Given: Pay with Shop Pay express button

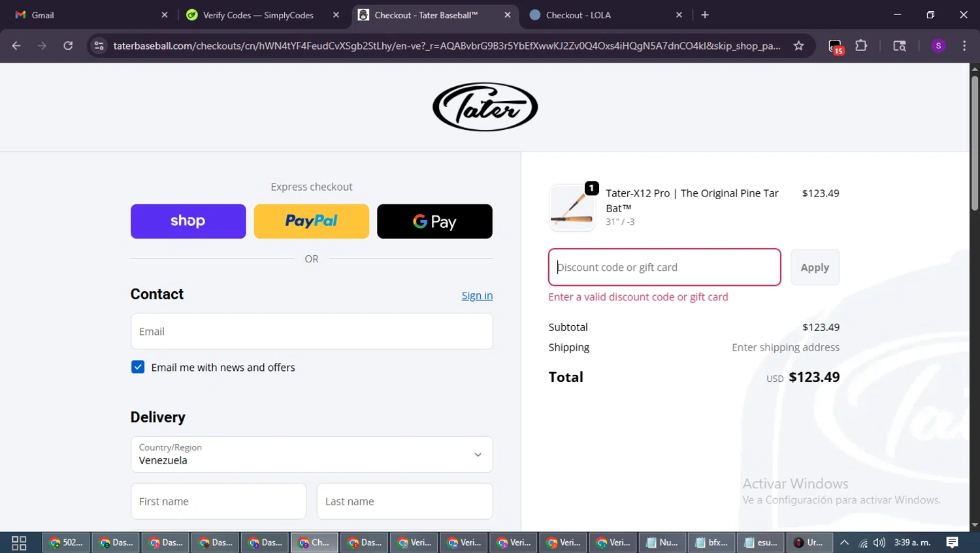Looking at the screenshot, I should pos(188,221).
